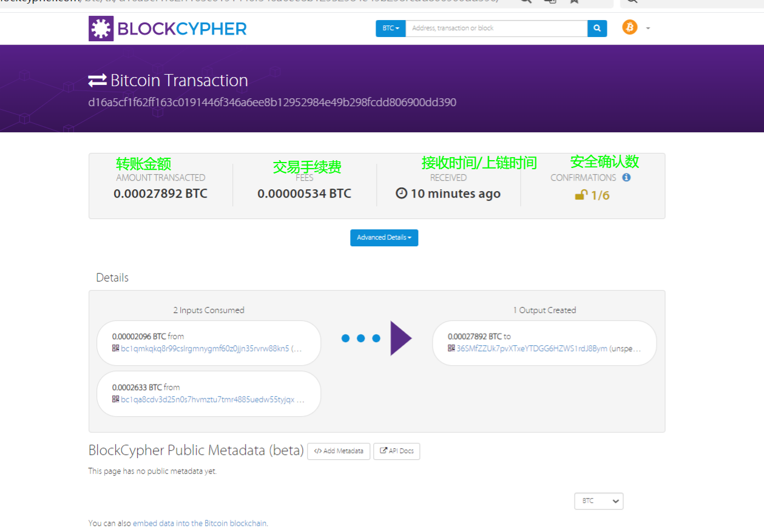Click the swap arrows icon beside Bitcoin Transaction
This screenshot has height=532, width=764.
(97, 80)
